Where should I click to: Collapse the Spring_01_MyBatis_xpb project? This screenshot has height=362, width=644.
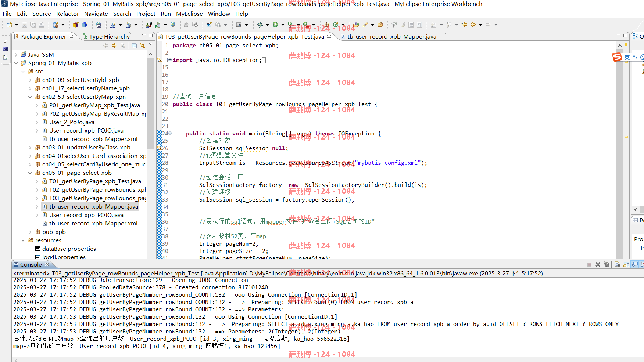tap(16, 63)
